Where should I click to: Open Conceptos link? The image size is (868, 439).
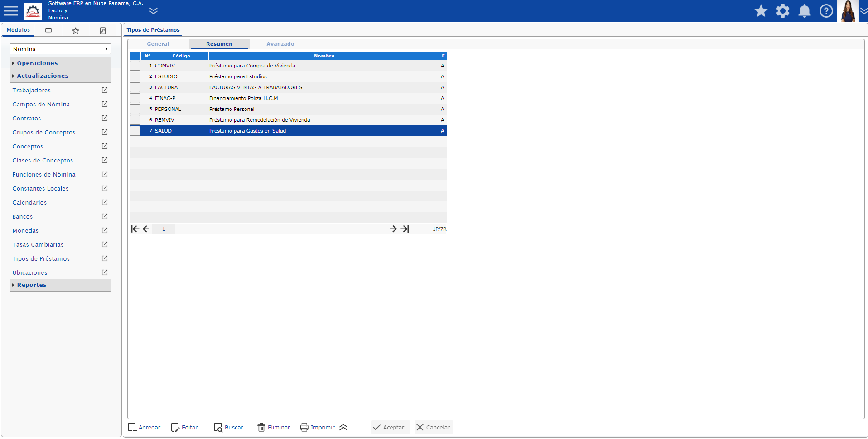pyautogui.click(x=28, y=147)
